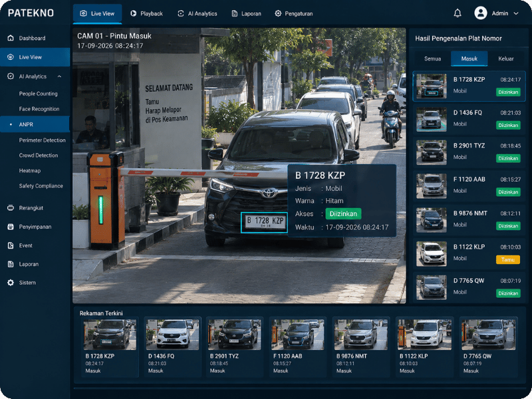Click the Laporan icon in top bar
The height and width of the screenshot is (399, 532).
coord(235,13)
